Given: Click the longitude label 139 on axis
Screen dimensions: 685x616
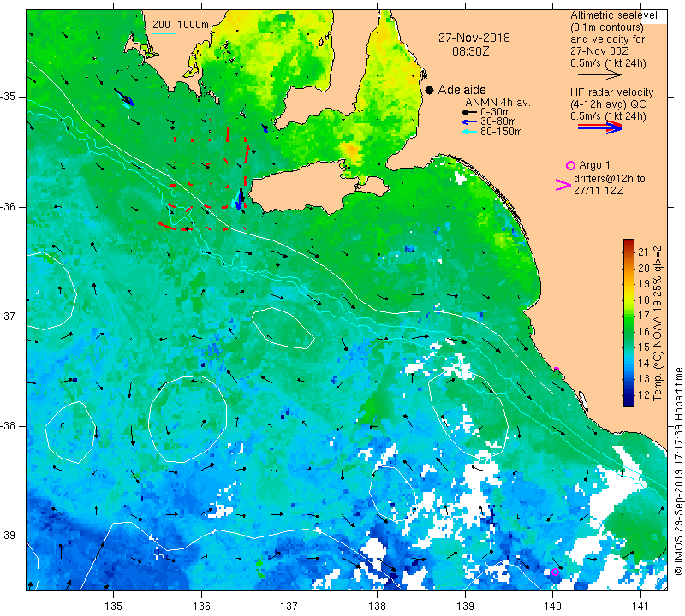Looking at the screenshot, I should (x=465, y=606).
